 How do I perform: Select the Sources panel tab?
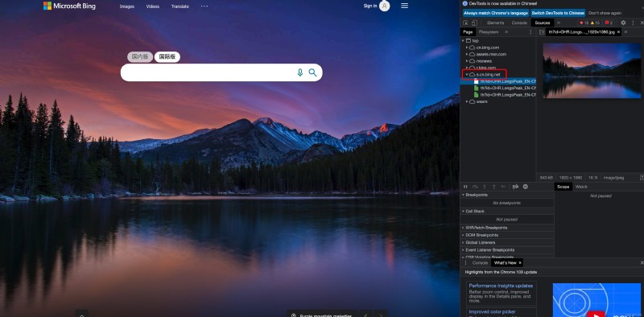coord(542,23)
